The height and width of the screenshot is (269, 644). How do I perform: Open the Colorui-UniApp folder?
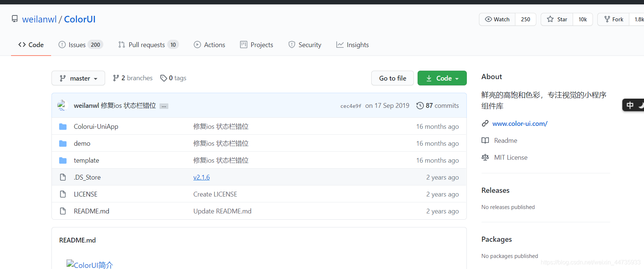96,127
